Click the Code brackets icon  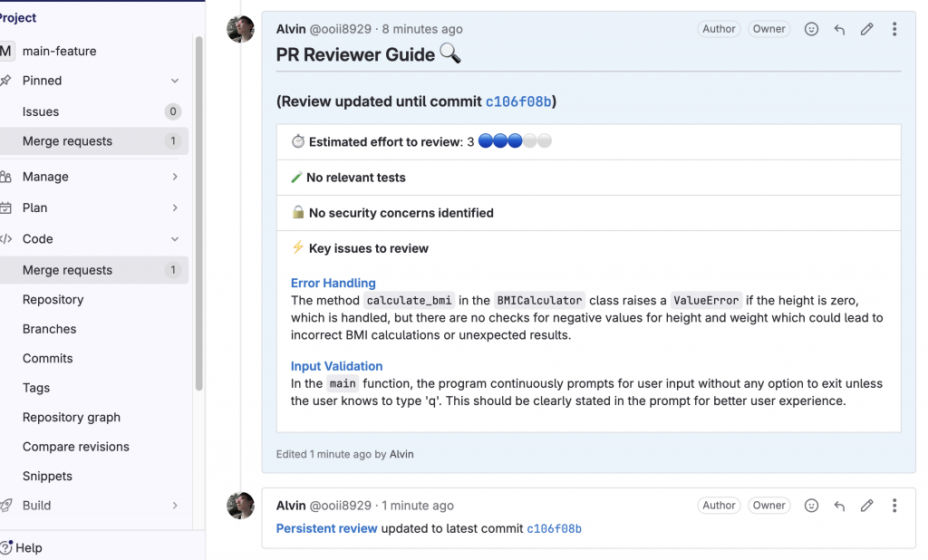6,239
